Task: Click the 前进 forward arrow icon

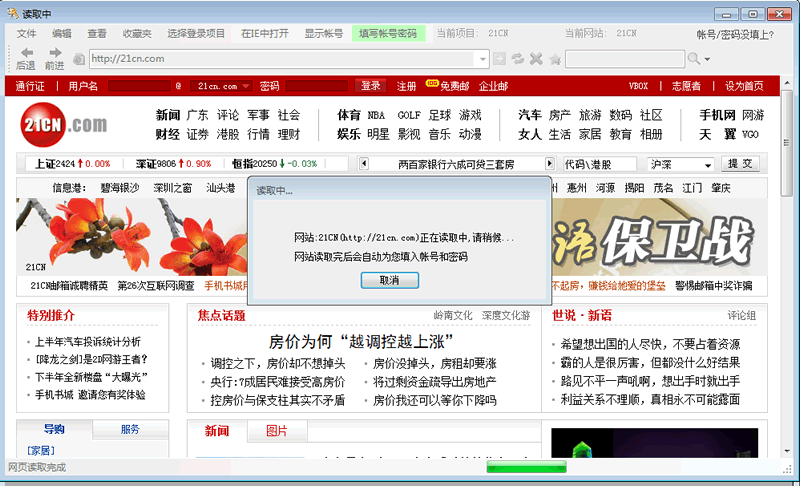Action: tap(55, 53)
